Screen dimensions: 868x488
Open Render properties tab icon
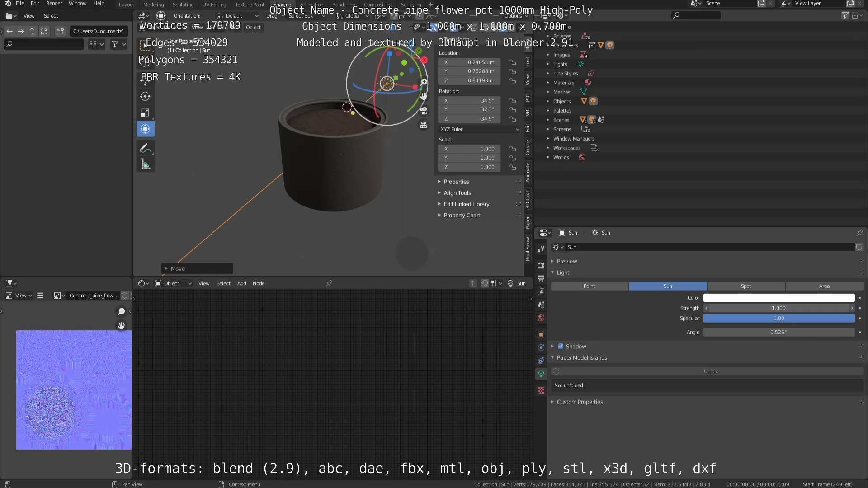(x=541, y=266)
